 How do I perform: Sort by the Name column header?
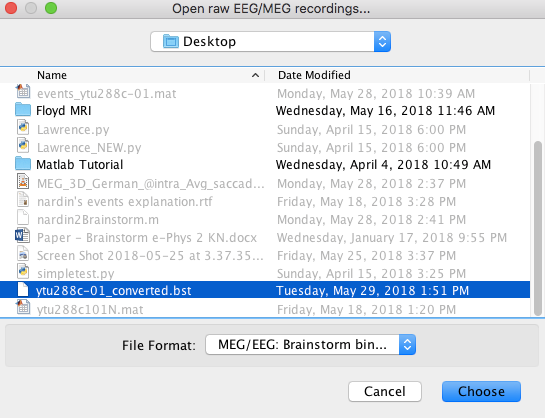click(x=52, y=75)
